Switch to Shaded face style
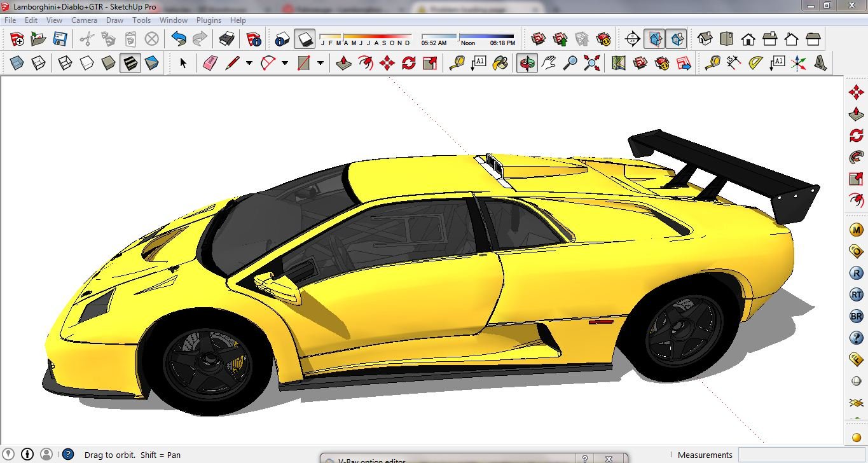 pyautogui.click(x=109, y=63)
